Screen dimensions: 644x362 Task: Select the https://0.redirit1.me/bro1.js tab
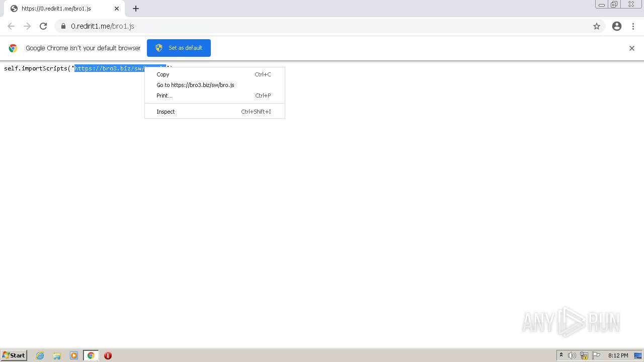pos(64,9)
